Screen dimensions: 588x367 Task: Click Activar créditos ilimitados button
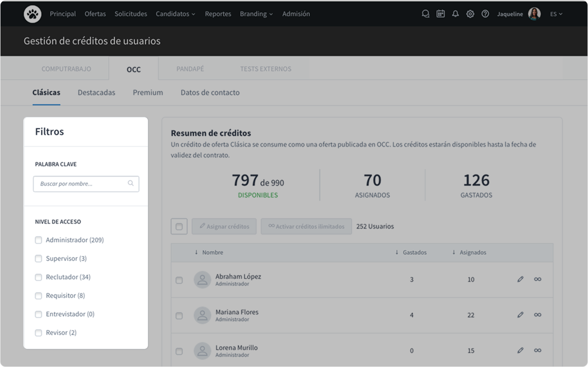306,227
